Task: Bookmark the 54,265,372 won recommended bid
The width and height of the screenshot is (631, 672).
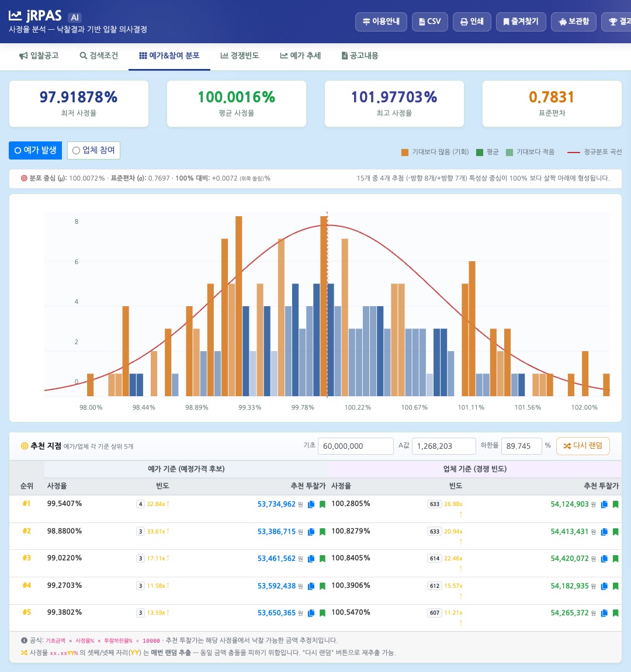Action: pos(616,614)
